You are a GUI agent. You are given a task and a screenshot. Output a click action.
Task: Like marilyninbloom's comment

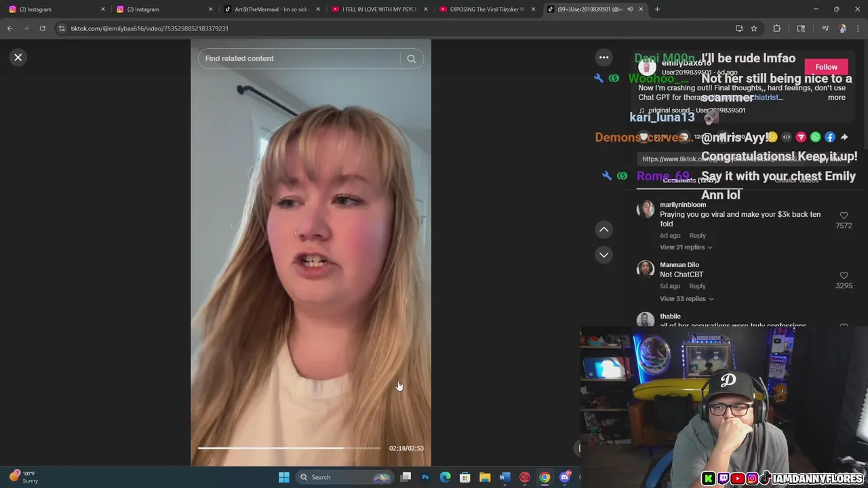tap(844, 216)
